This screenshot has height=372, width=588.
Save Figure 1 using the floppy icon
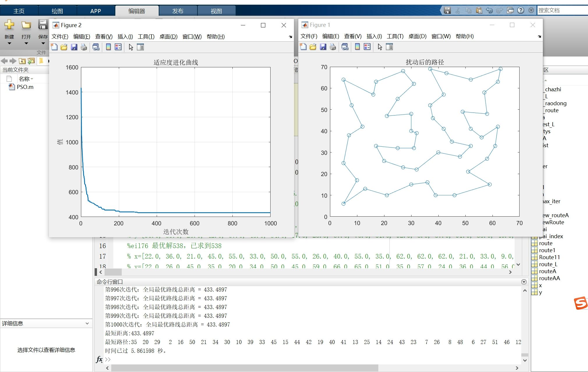pyautogui.click(x=323, y=47)
